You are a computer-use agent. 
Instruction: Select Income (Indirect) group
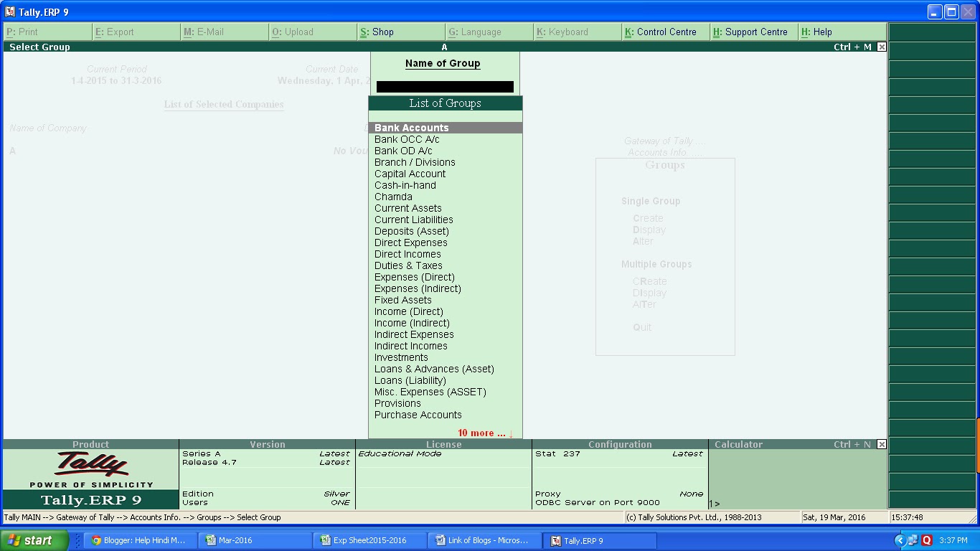446,323
